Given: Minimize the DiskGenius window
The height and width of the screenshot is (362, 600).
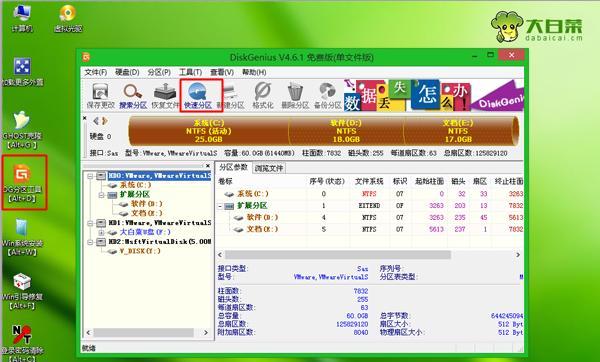Looking at the screenshot, I should (475, 56).
